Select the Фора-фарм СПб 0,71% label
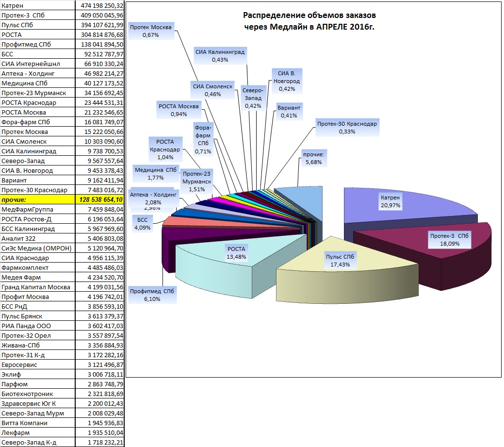504x447 pixels. [x=203, y=139]
